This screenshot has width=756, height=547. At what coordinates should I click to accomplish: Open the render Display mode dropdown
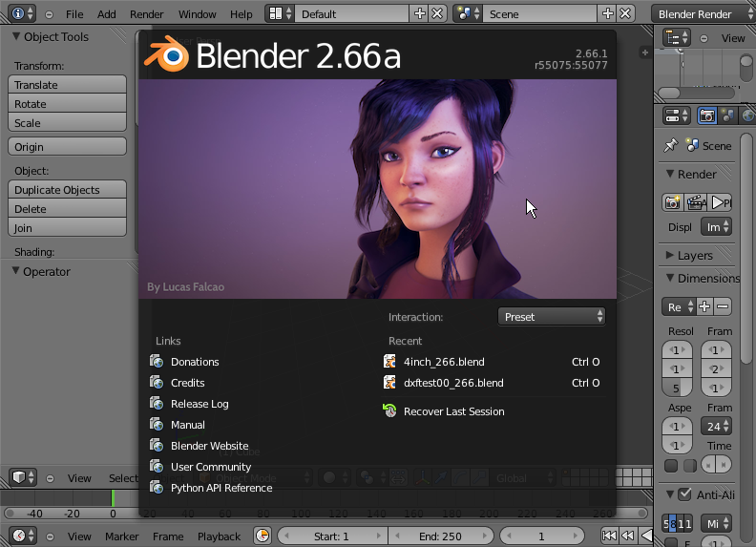[x=716, y=226]
